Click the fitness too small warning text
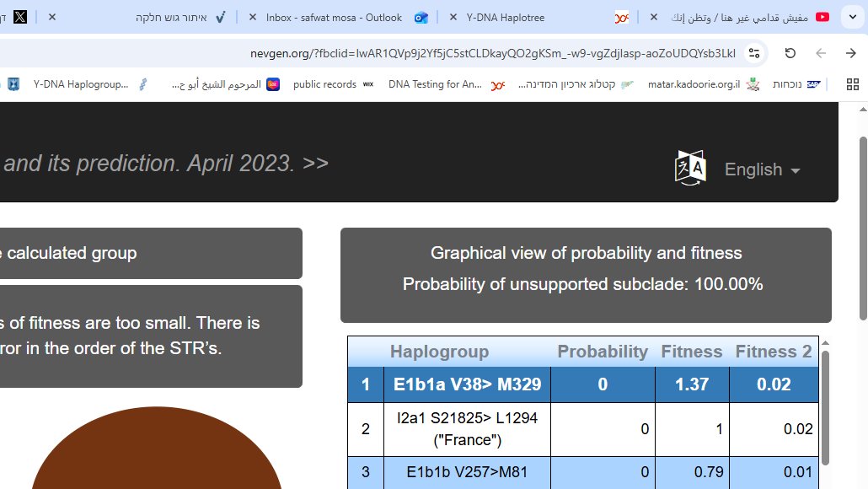Image resolution: width=868 pixels, height=489 pixels. click(130, 336)
